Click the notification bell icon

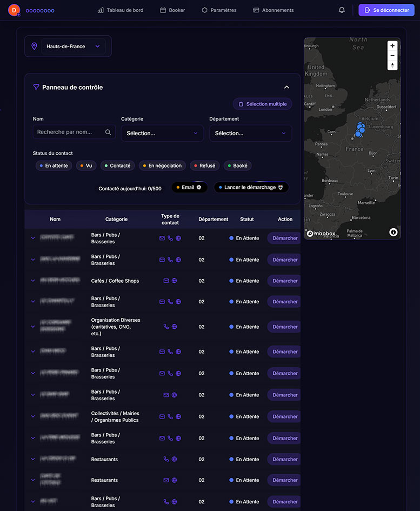(x=342, y=10)
